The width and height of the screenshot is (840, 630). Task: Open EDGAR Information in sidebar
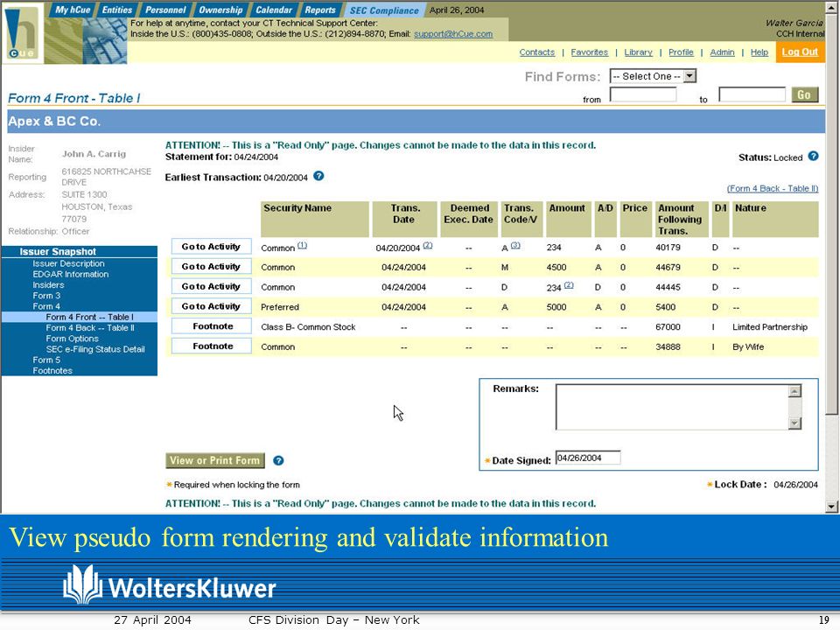(x=70, y=274)
